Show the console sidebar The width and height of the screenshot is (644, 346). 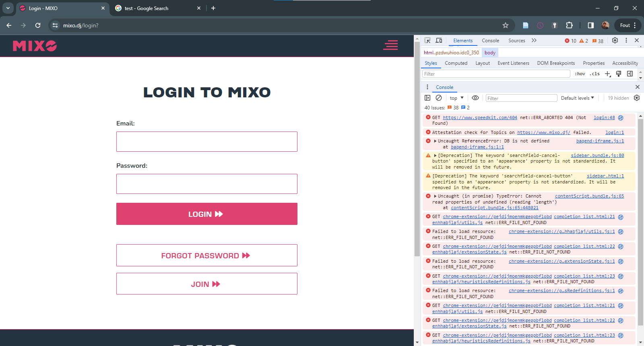click(427, 98)
